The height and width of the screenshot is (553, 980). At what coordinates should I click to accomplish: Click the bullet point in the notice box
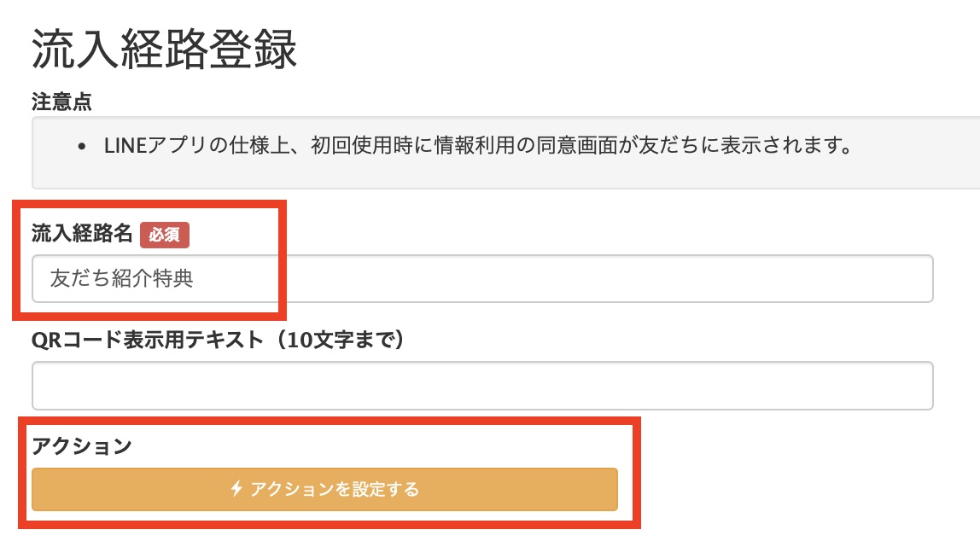click(81, 147)
